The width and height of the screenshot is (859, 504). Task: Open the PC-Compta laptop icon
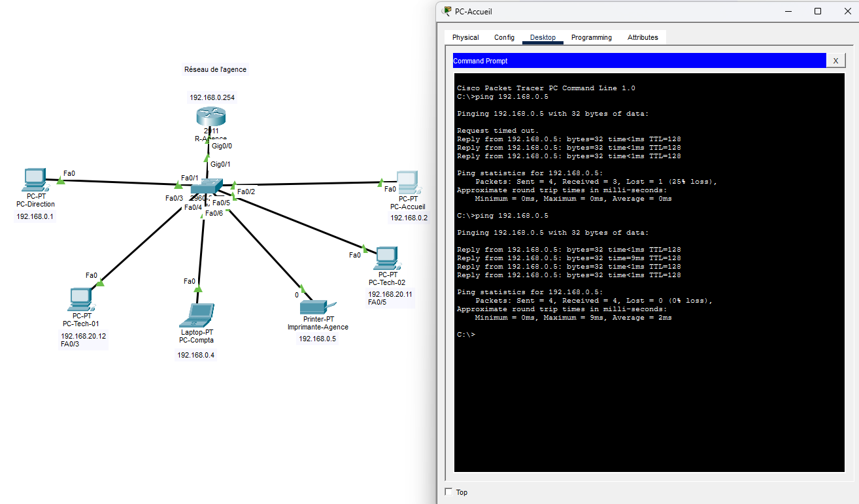197,316
